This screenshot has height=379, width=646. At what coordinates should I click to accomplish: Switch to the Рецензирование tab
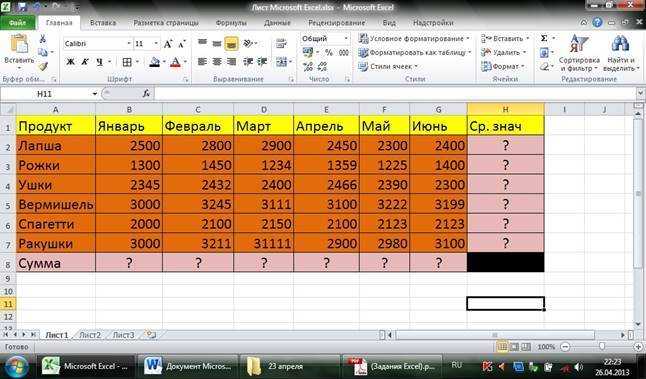coord(336,23)
